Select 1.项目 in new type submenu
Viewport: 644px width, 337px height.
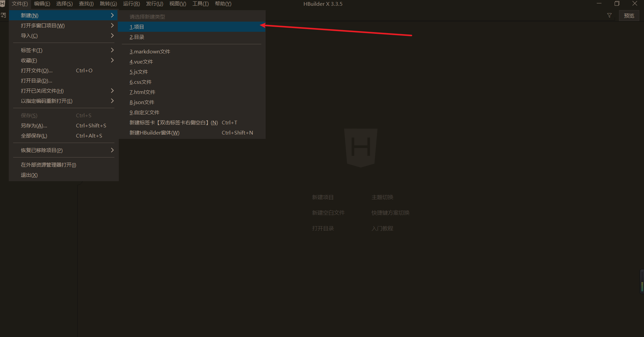tap(192, 27)
